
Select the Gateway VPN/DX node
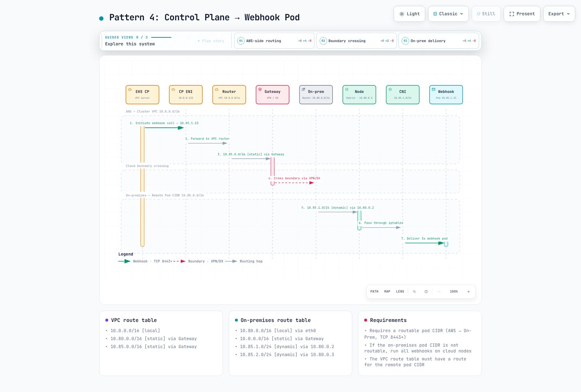click(x=272, y=95)
